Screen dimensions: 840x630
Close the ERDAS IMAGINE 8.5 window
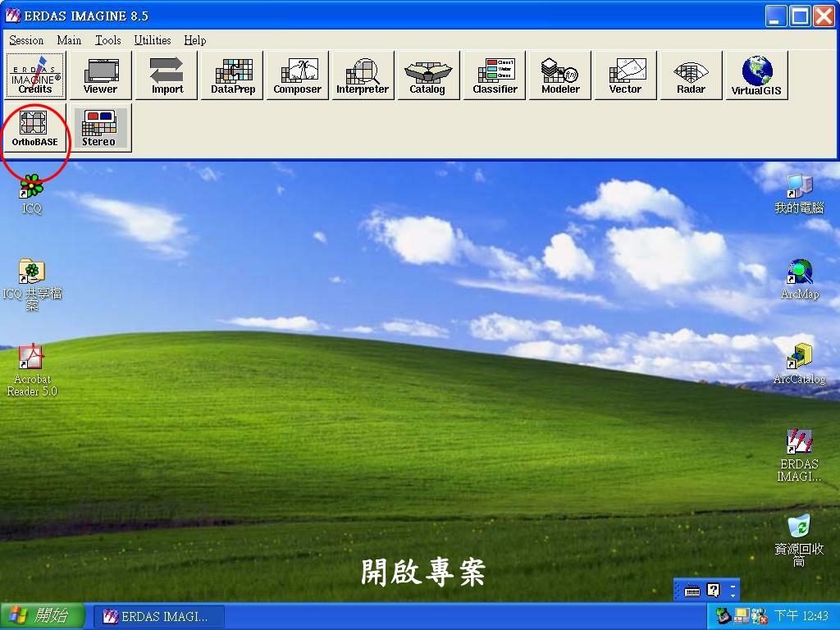[824, 16]
